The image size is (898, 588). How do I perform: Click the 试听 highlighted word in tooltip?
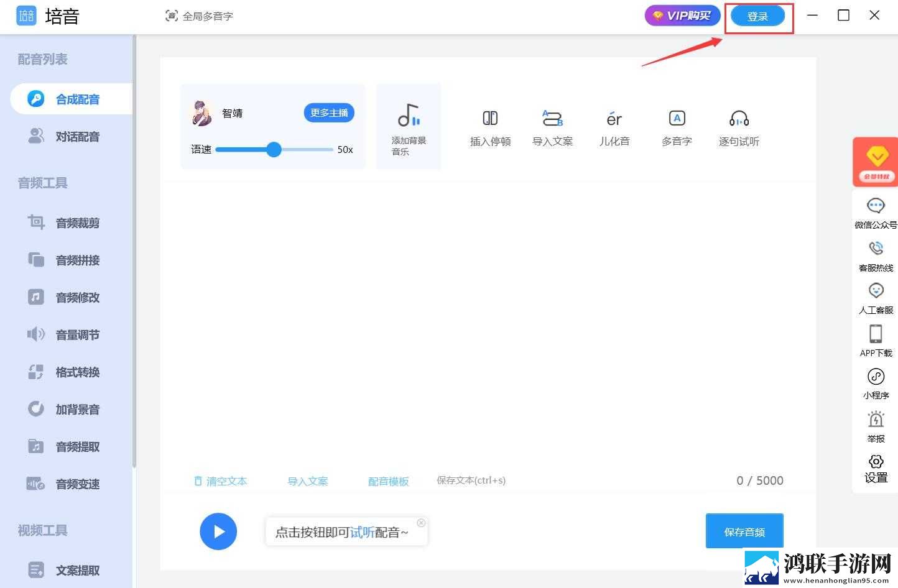coord(362,533)
